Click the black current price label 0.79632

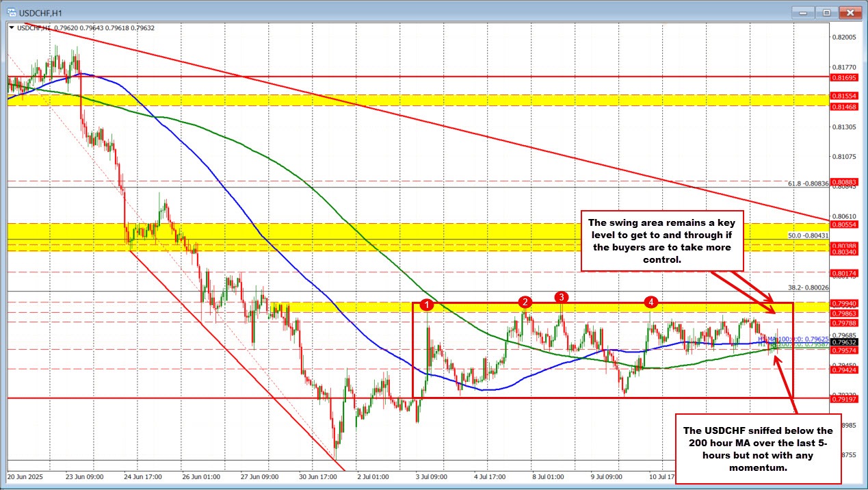[x=843, y=341]
